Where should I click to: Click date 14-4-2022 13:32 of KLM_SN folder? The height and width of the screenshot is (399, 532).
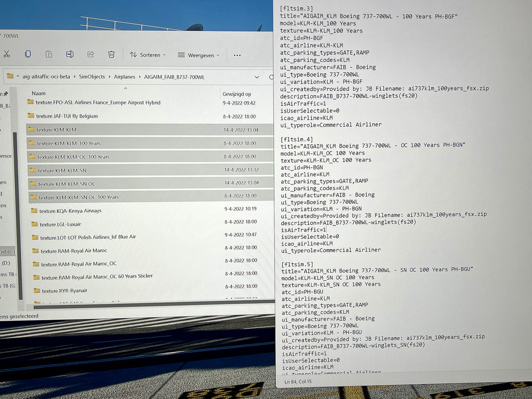click(242, 170)
